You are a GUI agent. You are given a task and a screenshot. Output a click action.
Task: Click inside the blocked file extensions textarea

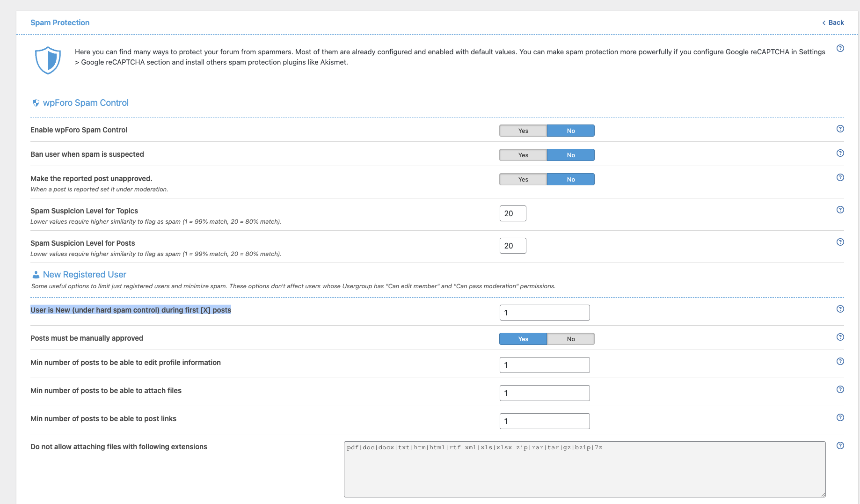tap(584, 469)
